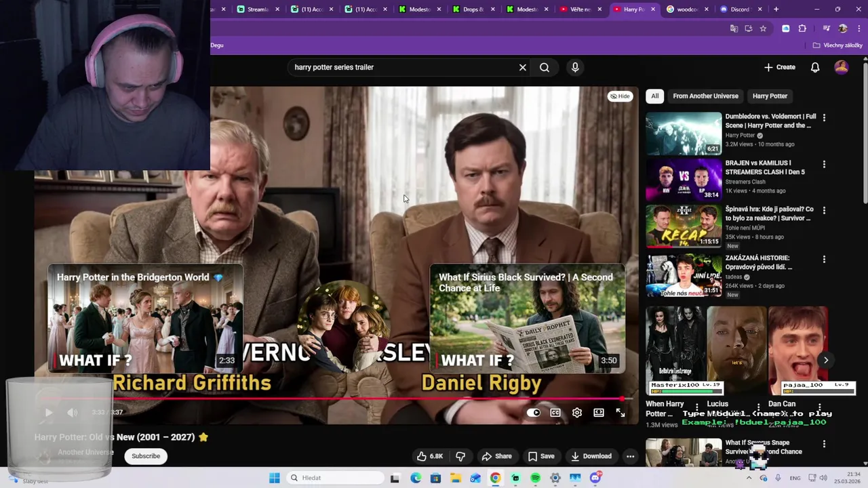Open more actions menu below video

tap(630, 456)
